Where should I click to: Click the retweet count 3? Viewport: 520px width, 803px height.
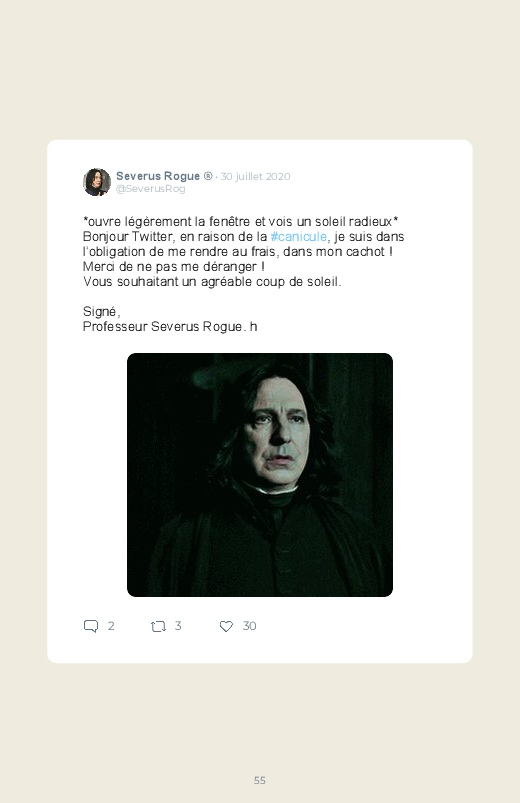[178, 626]
